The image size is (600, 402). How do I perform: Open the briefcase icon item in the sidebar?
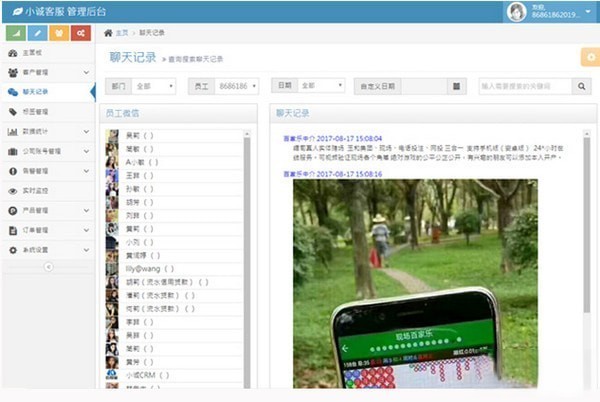pos(48,151)
